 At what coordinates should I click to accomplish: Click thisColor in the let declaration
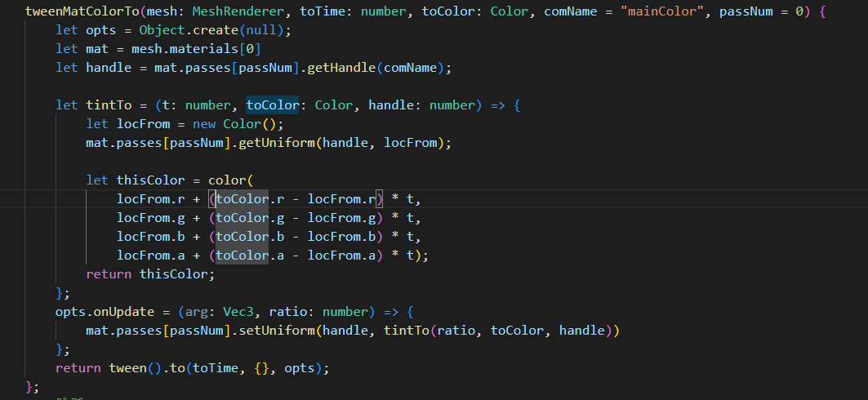click(x=150, y=180)
